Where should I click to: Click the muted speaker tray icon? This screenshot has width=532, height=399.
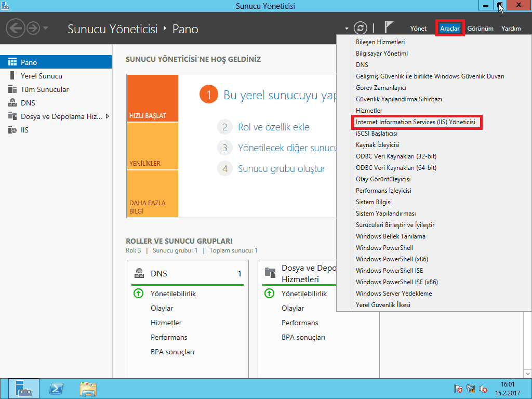click(483, 389)
